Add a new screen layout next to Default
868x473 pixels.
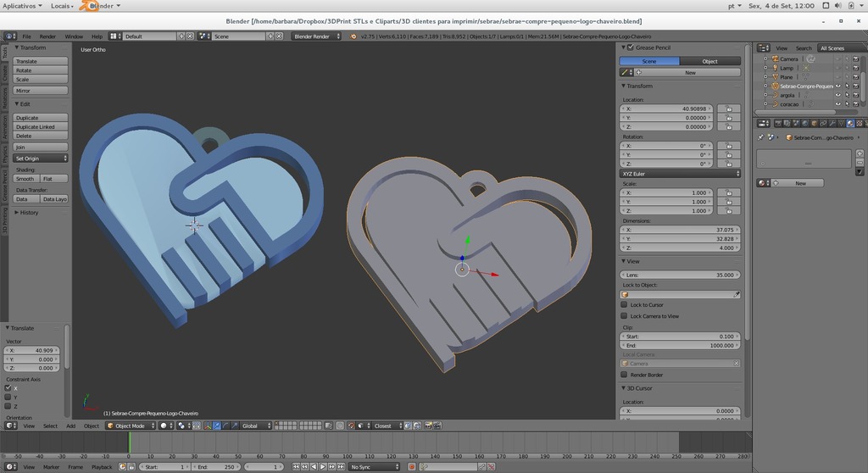coord(181,36)
